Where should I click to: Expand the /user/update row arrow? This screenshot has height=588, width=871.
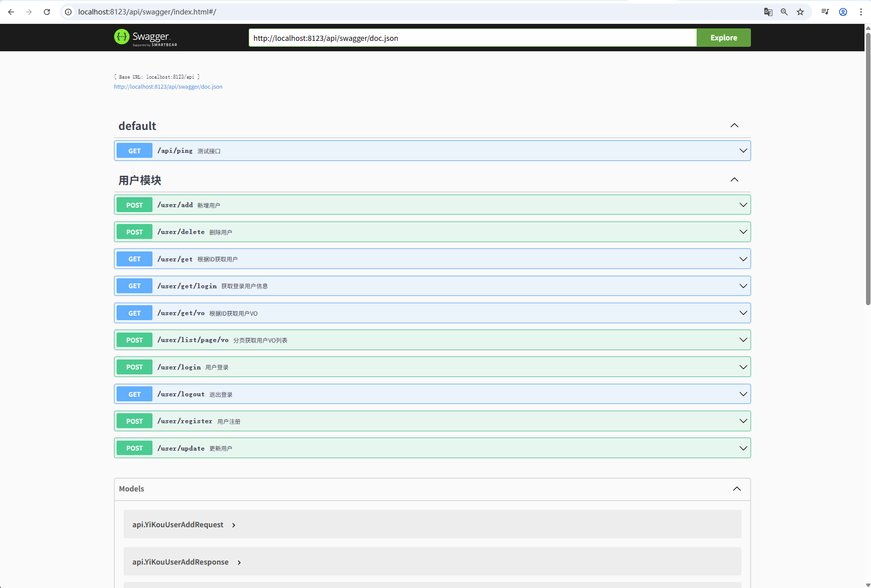coord(743,448)
